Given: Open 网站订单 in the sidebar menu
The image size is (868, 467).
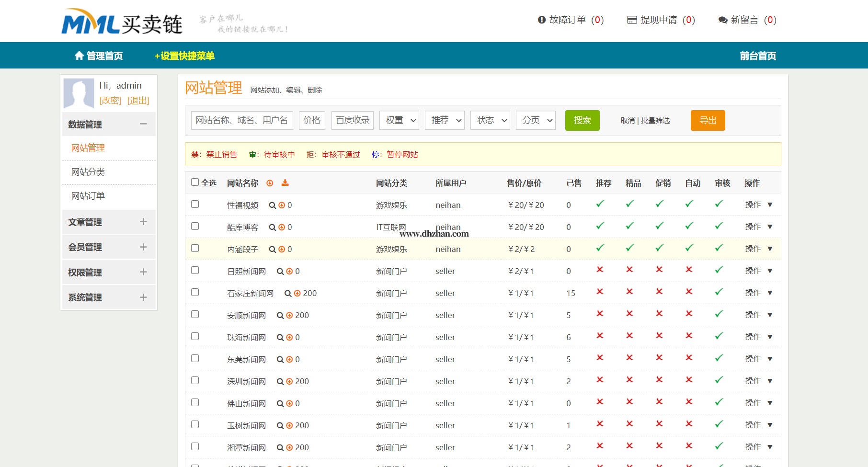Looking at the screenshot, I should (88, 196).
